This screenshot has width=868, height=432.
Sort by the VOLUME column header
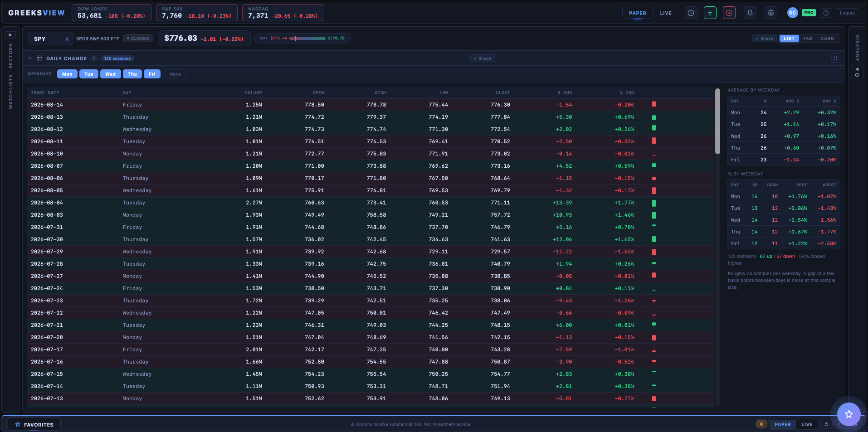click(254, 93)
